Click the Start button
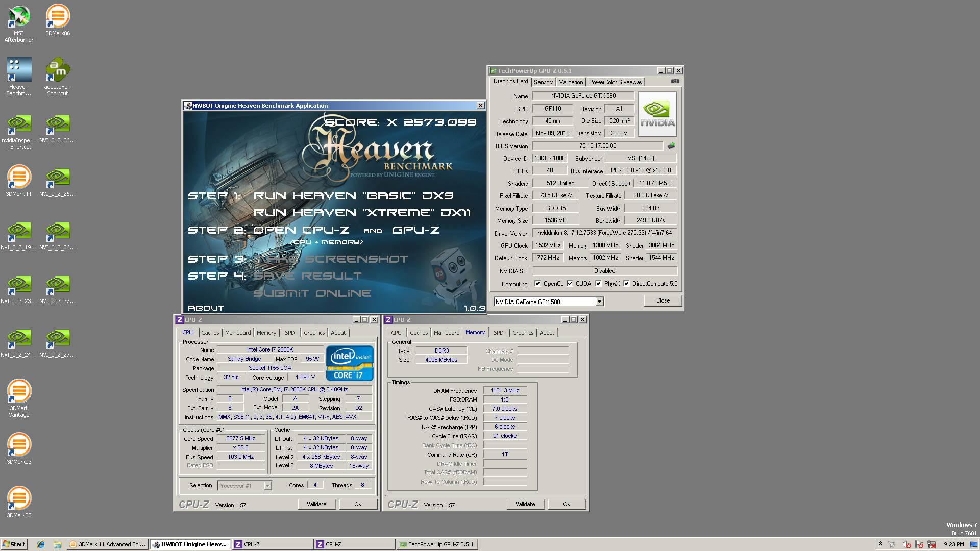The image size is (980, 551). [x=14, y=544]
